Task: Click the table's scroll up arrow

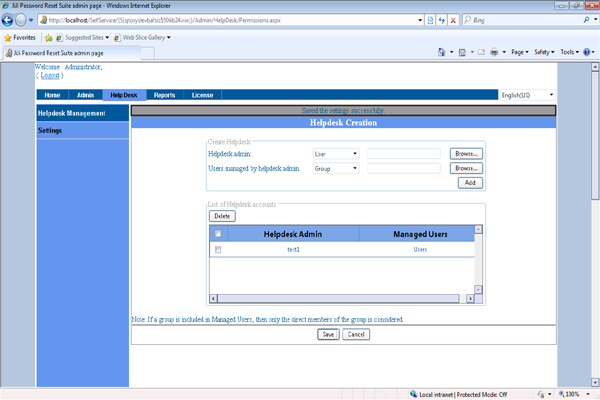Action: [x=478, y=229]
